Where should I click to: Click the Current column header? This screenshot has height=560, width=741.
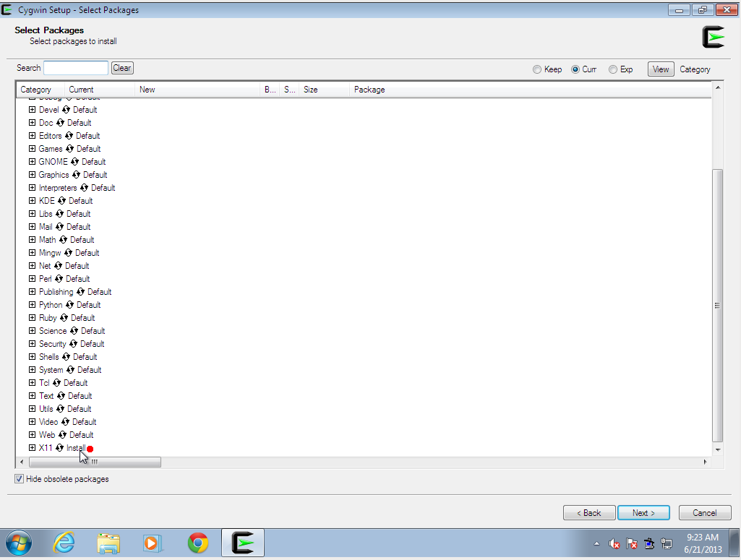point(100,90)
